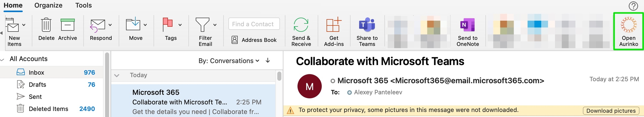The width and height of the screenshot is (644, 117).
Task: Switch to the Organize tab
Action: (x=48, y=5)
